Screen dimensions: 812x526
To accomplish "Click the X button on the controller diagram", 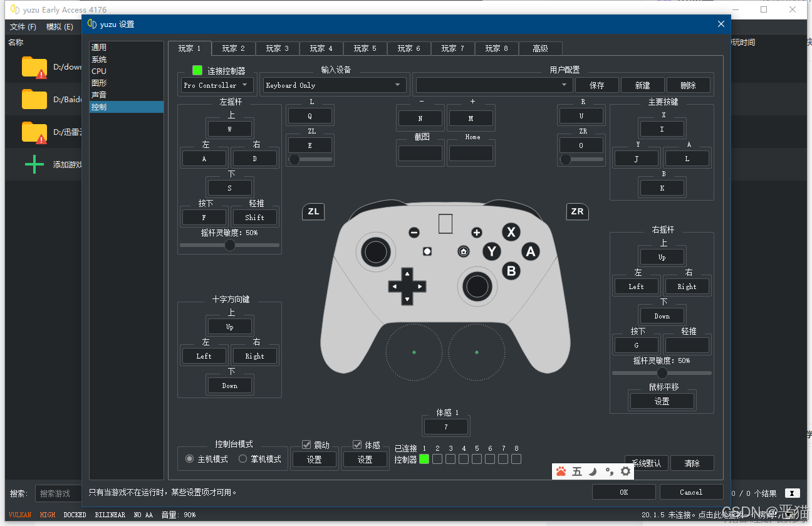I will (x=511, y=232).
